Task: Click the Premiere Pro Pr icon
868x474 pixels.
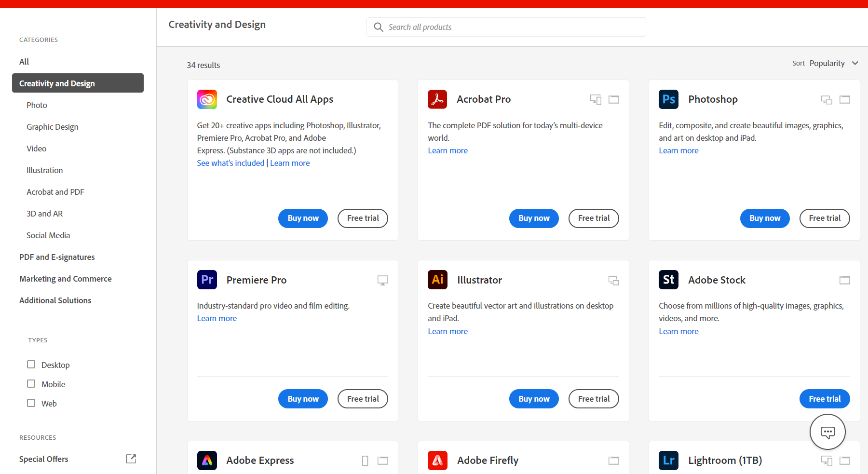Action: (x=207, y=280)
